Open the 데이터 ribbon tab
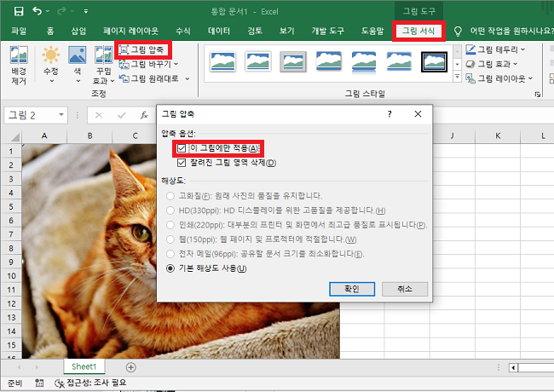 219,31
